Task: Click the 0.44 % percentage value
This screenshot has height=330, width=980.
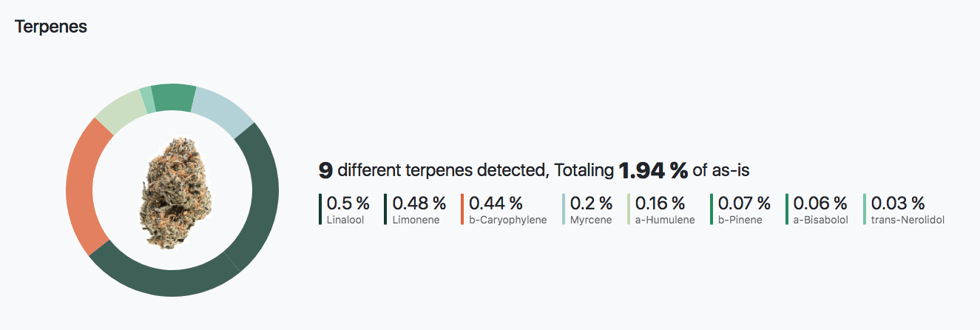Action: (x=496, y=203)
